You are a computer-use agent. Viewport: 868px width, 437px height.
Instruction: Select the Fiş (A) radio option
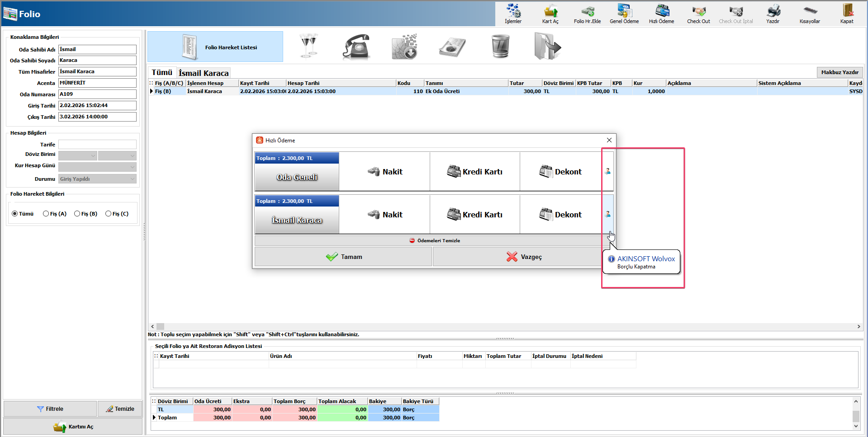46,214
